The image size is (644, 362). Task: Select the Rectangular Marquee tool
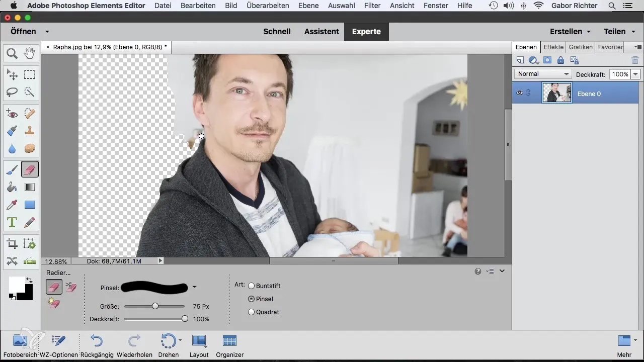tap(30, 75)
